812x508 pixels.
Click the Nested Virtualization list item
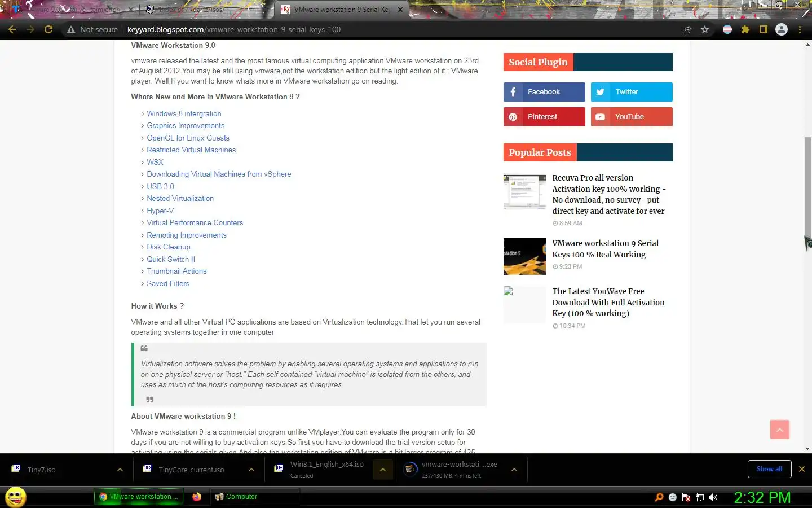pos(180,199)
